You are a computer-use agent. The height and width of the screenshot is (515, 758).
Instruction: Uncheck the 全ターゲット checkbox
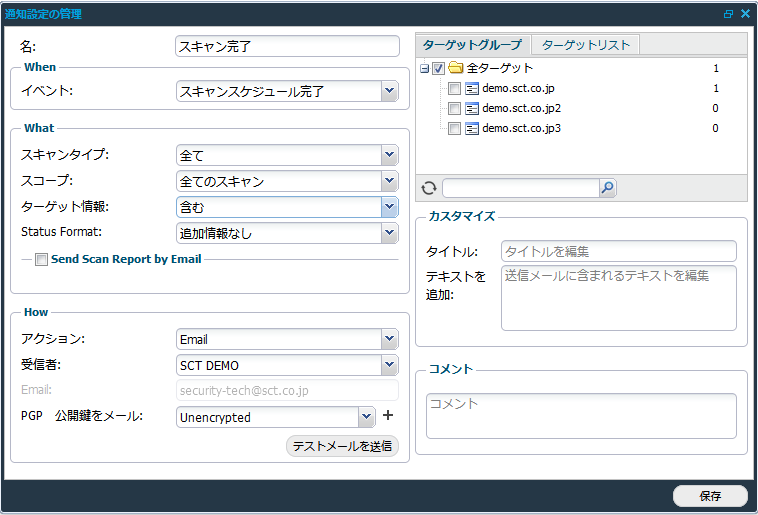(438, 69)
